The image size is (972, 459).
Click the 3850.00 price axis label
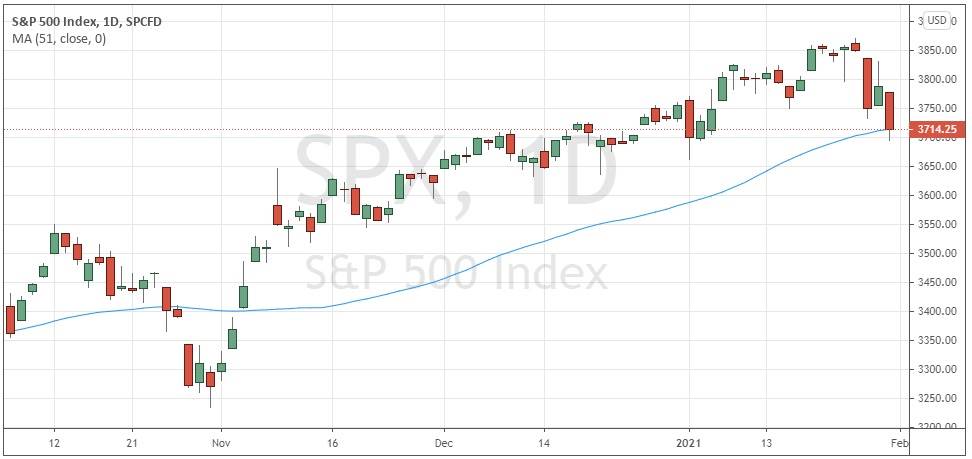(x=938, y=50)
